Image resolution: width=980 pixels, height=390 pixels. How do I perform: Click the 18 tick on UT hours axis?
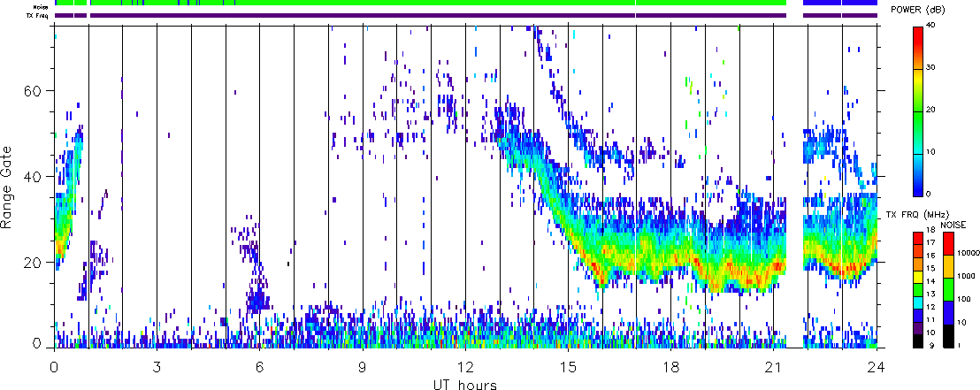670,366
